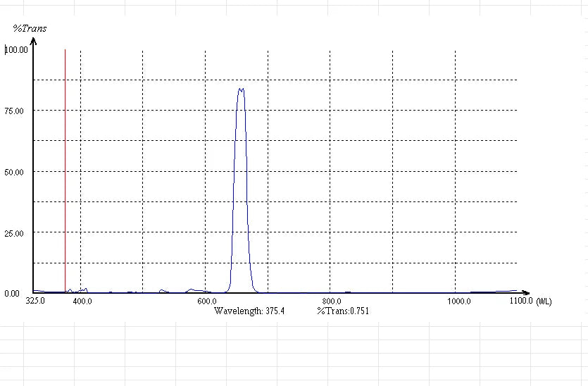Click the 400.0 x-axis tick label
The image size is (588, 386).
tap(82, 301)
